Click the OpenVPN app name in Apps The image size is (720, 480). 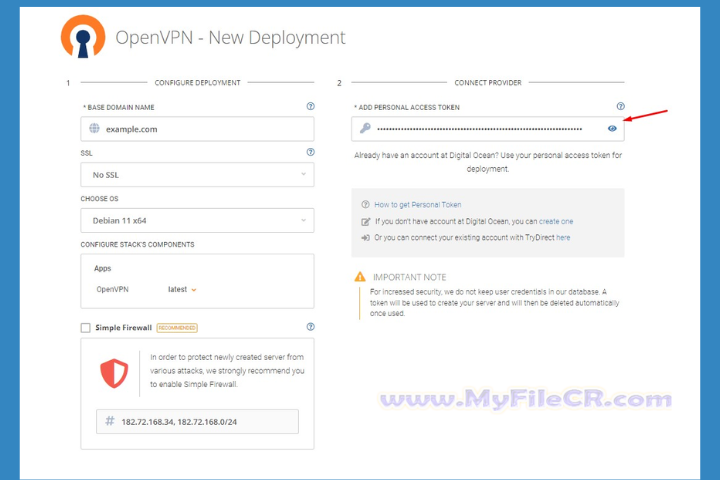tap(112, 289)
